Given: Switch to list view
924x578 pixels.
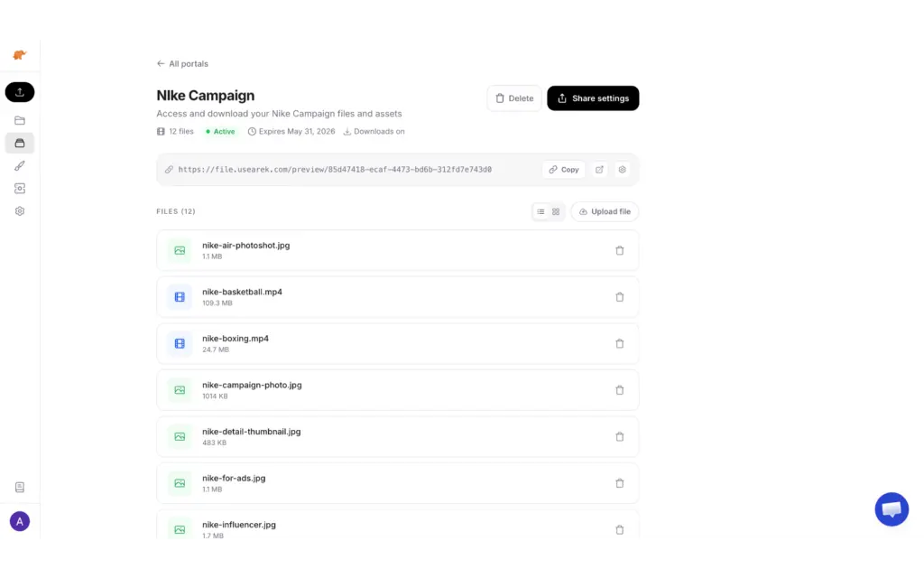Looking at the screenshot, I should (541, 211).
